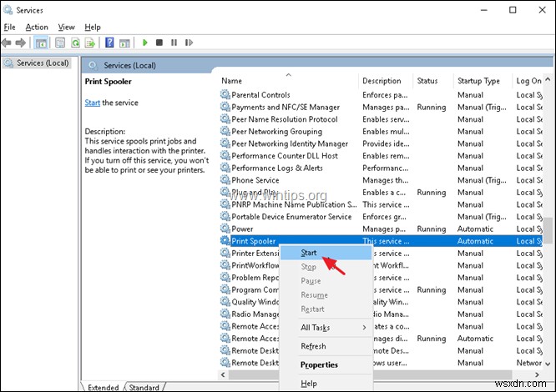Choose Properties in the context menu

pyautogui.click(x=326, y=364)
